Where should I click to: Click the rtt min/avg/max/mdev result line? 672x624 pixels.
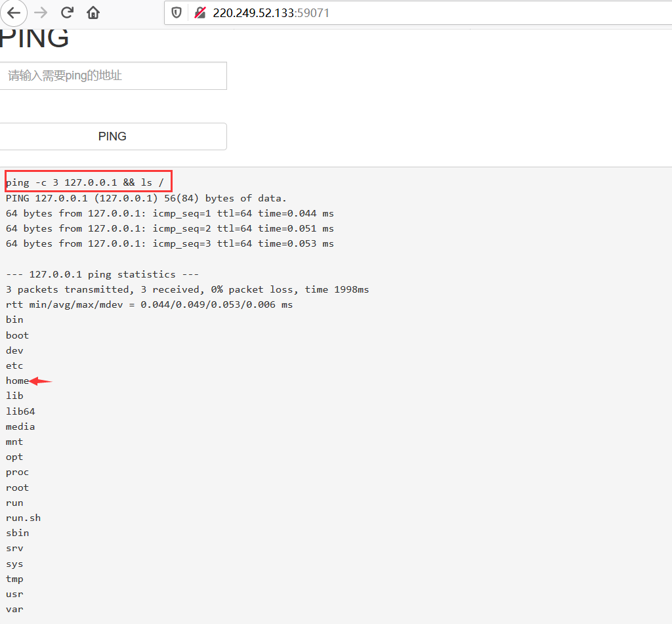149,304
